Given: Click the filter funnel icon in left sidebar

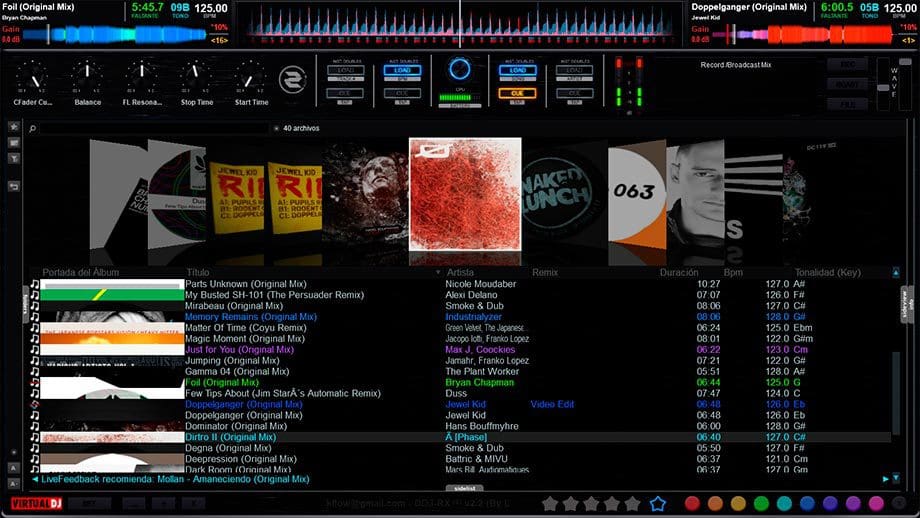Looking at the screenshot, I should [x=13, y=158].
